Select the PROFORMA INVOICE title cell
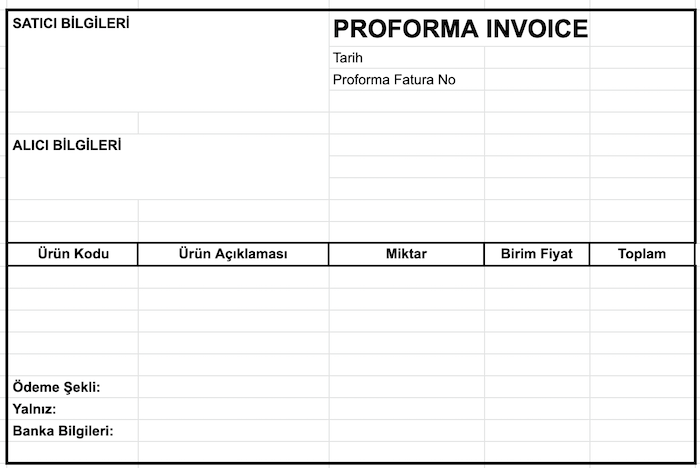 click(x=460, y=29)
